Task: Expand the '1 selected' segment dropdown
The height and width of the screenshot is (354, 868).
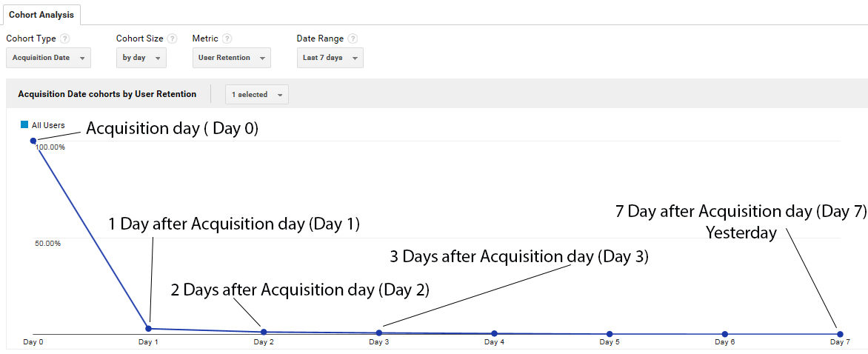Action: click(257, 95)
